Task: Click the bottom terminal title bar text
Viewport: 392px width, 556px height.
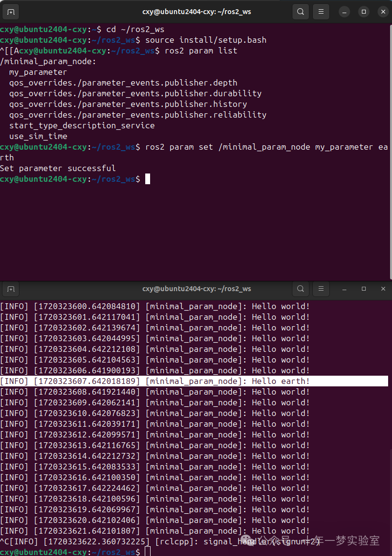Action: 197,289
